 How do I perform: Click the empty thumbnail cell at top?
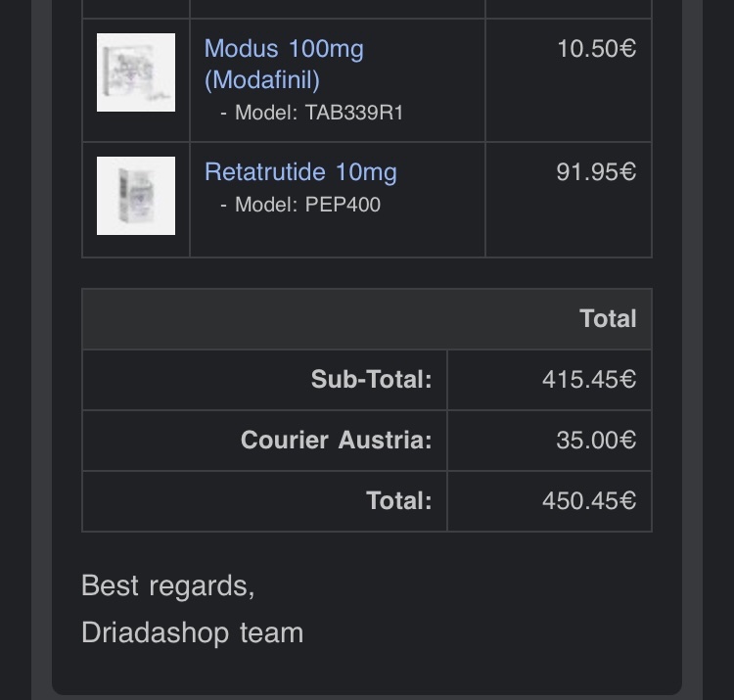point(136,8)
